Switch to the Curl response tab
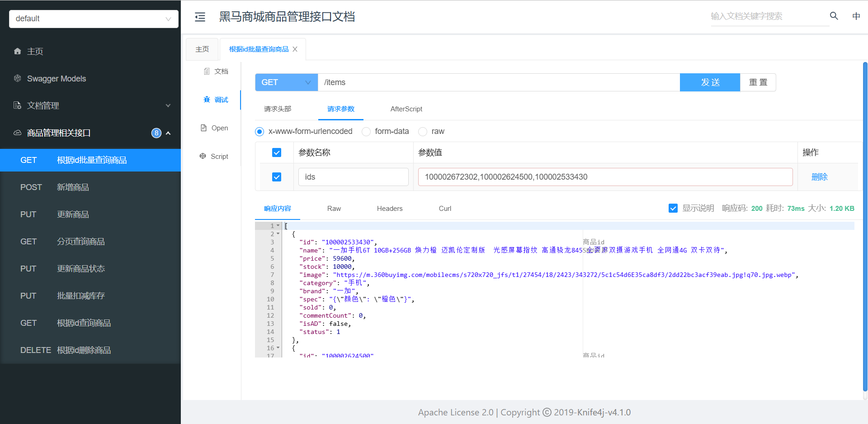Image resolution: width=868 pixels, height=424 pixels. click(445, 209)
